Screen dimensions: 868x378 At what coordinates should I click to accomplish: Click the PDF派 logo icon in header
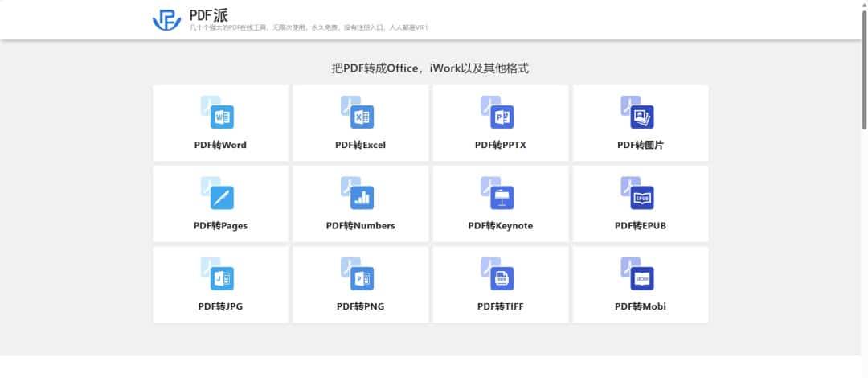pyautogui.click(x=166, y=19)
